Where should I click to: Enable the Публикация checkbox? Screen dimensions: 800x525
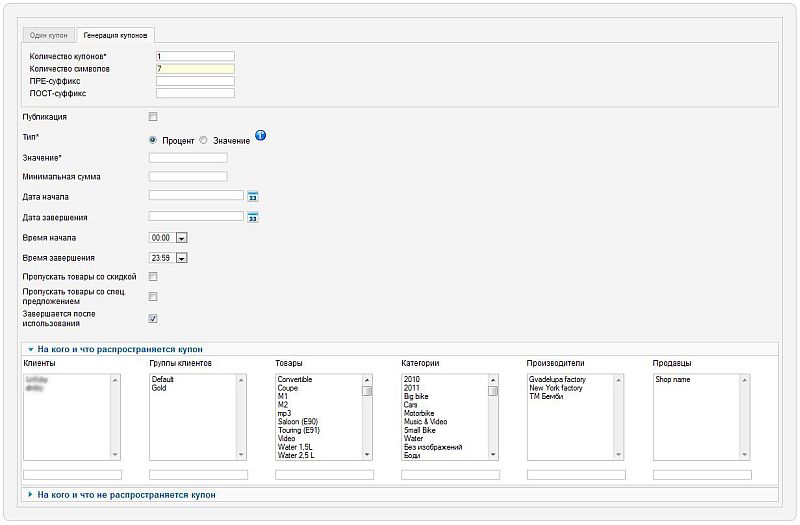click(x=153, y=117)
